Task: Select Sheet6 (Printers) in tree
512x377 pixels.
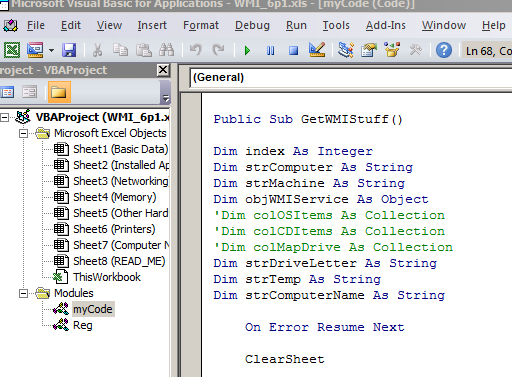Action: [114, 229]
